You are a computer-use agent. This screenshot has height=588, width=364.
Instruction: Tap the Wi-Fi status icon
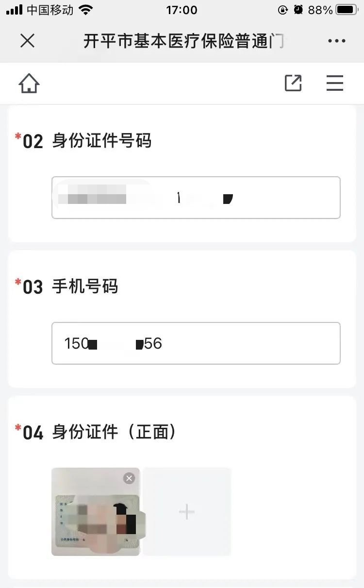(86, 10)
